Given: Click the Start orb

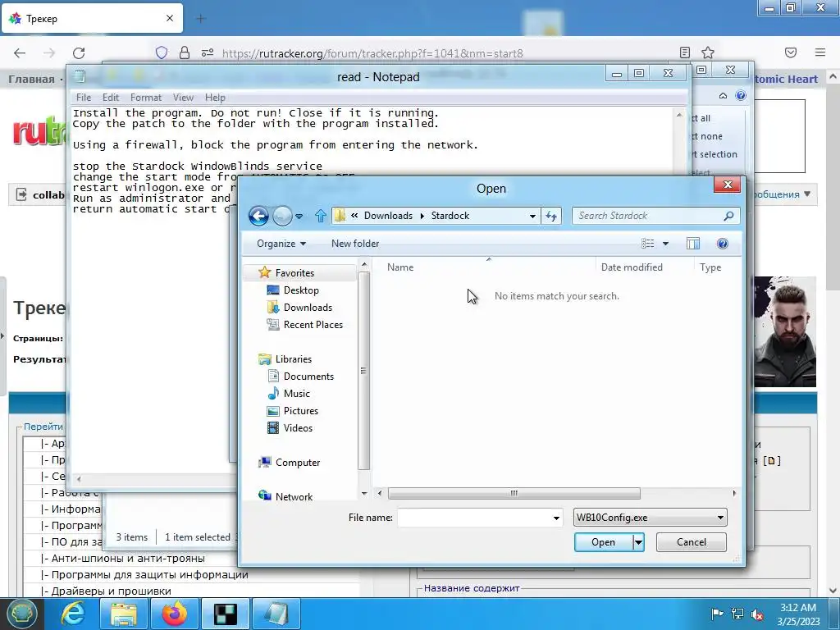Looking at the screenshot, I should (21, 614).
